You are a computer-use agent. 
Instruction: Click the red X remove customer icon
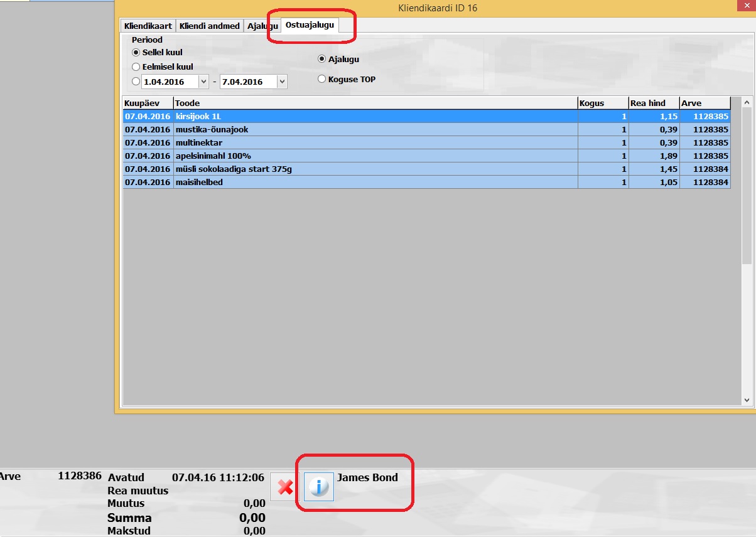pyautogui.click(x=285, y=487)
